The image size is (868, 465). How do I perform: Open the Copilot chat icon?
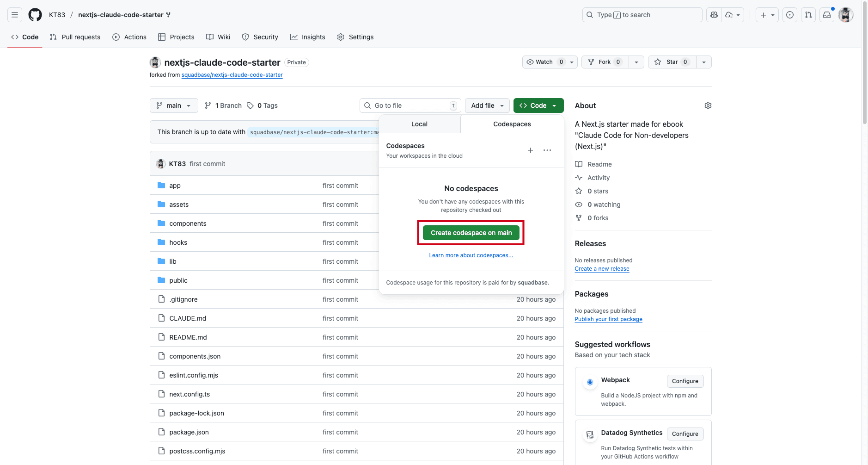[x=714, y=15]
